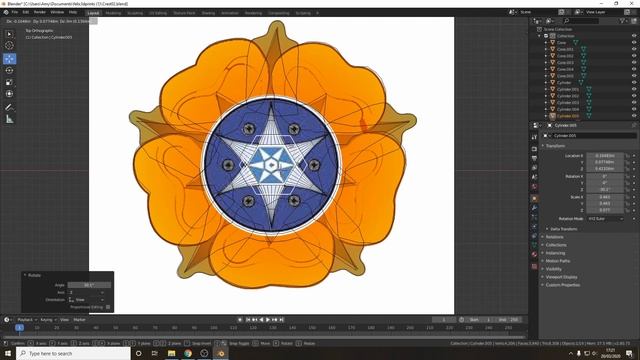Screen dimensions: 640x360
Task: Open the Physics properties tab
Action: (x=534, y=226)
